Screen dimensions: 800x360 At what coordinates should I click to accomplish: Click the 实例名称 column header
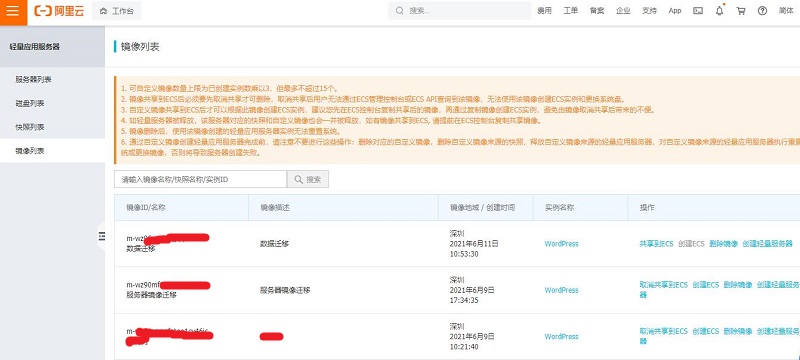tap(560, 208)
